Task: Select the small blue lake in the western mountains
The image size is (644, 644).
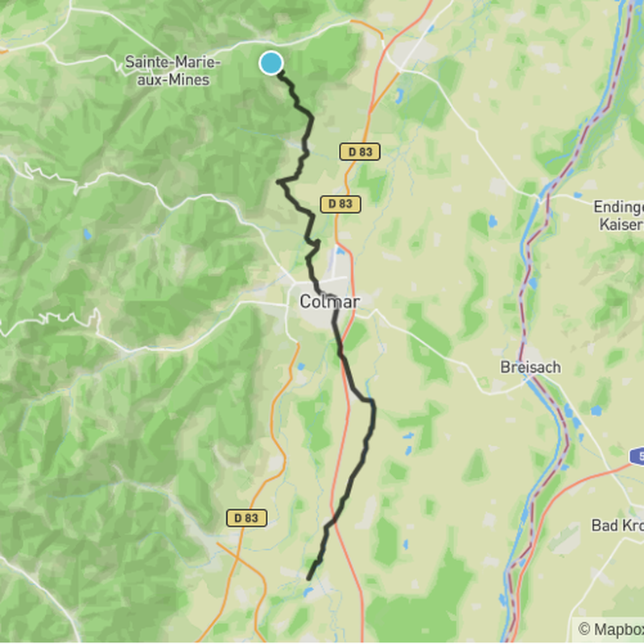Action: coord(88,234)
